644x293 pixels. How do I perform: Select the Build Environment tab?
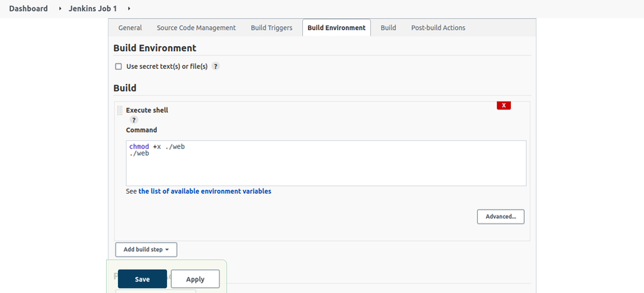[337, 28]
